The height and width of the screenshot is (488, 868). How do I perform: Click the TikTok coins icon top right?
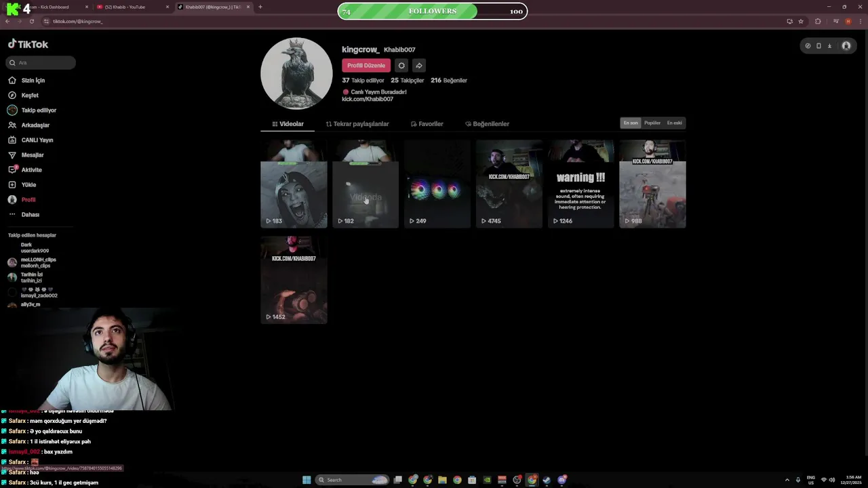(x=808, y=46)
